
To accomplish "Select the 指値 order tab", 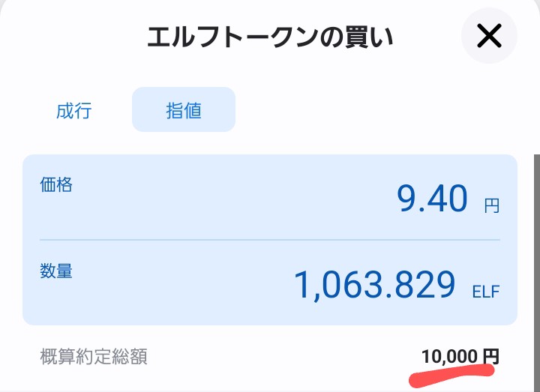I will [184, 109].
